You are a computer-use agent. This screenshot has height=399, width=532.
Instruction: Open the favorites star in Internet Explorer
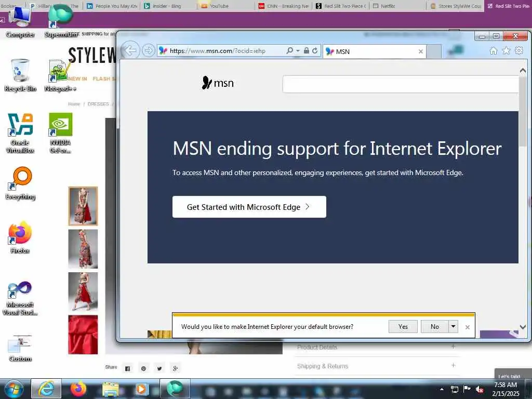(506, 51)
